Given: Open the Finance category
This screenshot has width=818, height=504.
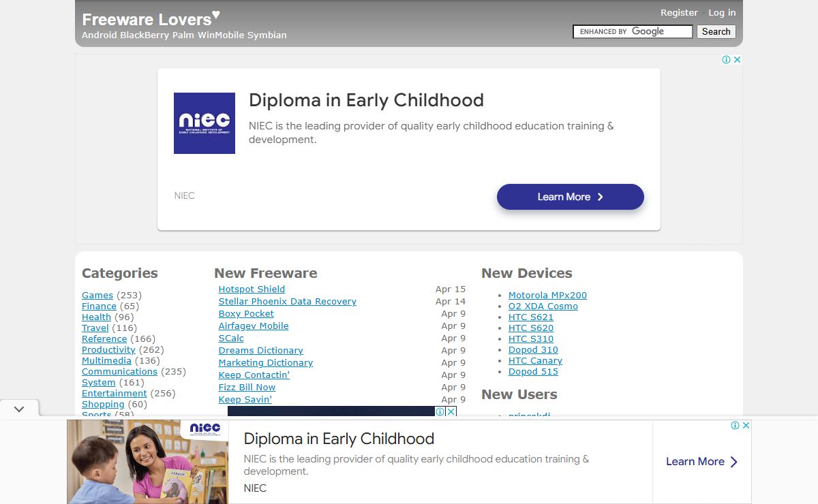Looking at the screenshot, I should [99, 306].
